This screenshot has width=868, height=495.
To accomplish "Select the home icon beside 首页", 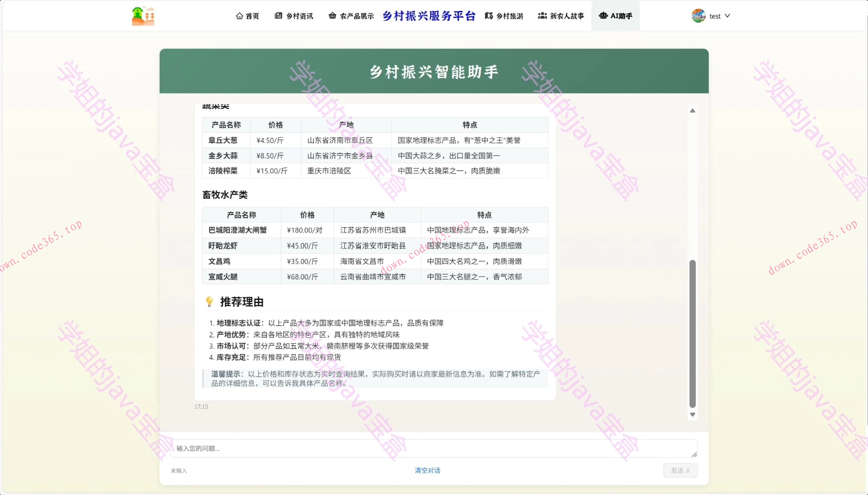I will (240, 16).
